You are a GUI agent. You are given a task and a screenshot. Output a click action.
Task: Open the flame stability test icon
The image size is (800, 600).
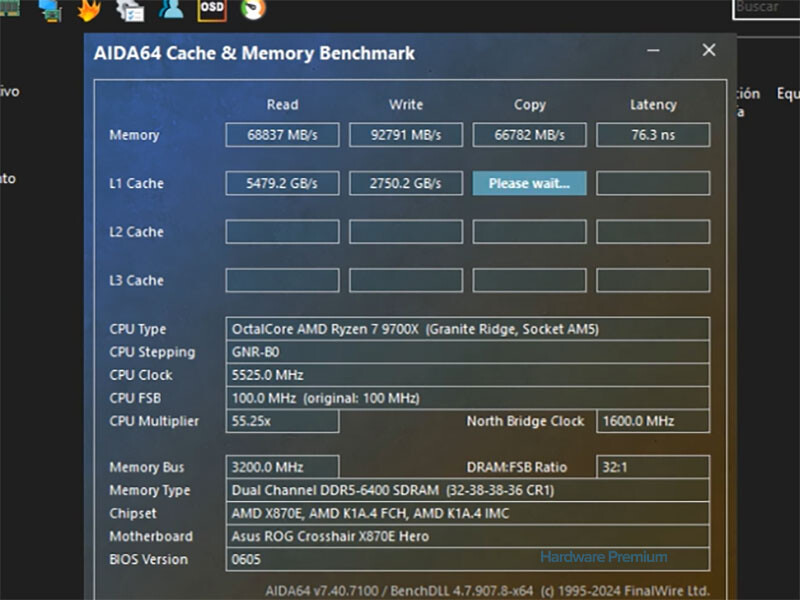tap(88, 10)
